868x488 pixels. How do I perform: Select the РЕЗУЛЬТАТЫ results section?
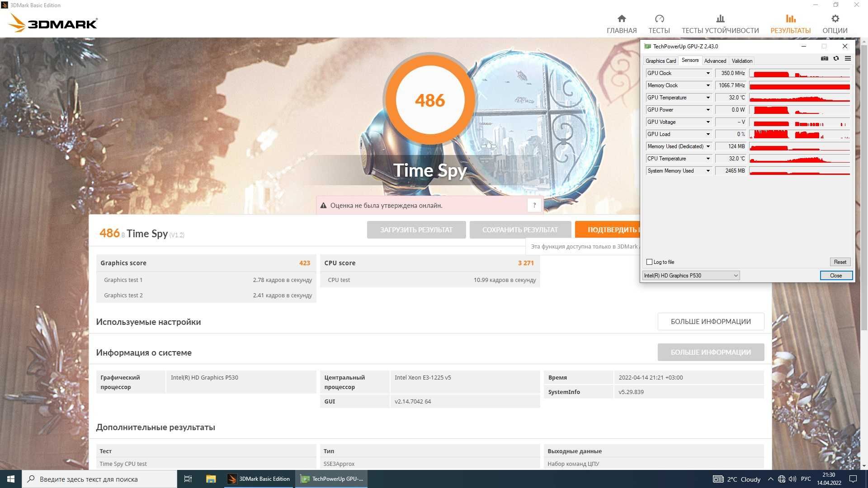pyautogui.click(x=791, y=24)
